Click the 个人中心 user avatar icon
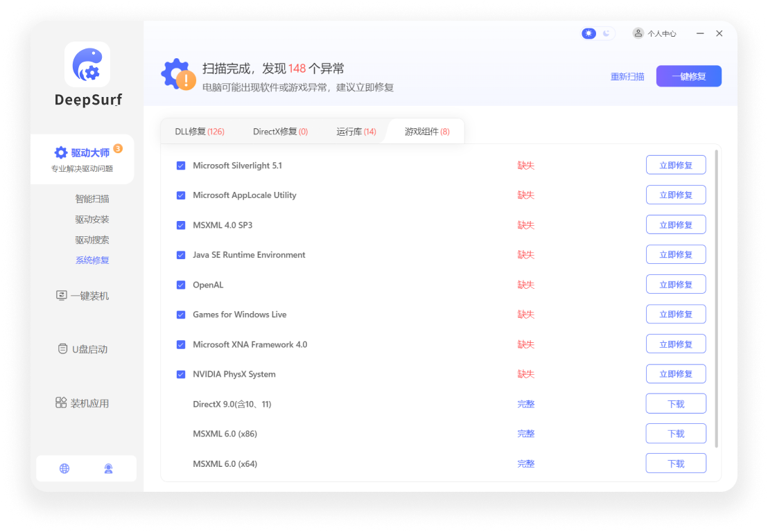Screen dimensions: 768x532 tap(638, 33)
